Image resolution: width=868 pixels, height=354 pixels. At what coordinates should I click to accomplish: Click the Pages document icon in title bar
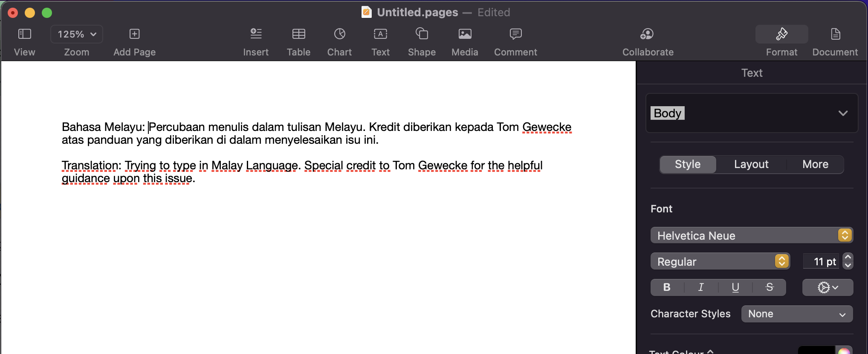(366, 12)
